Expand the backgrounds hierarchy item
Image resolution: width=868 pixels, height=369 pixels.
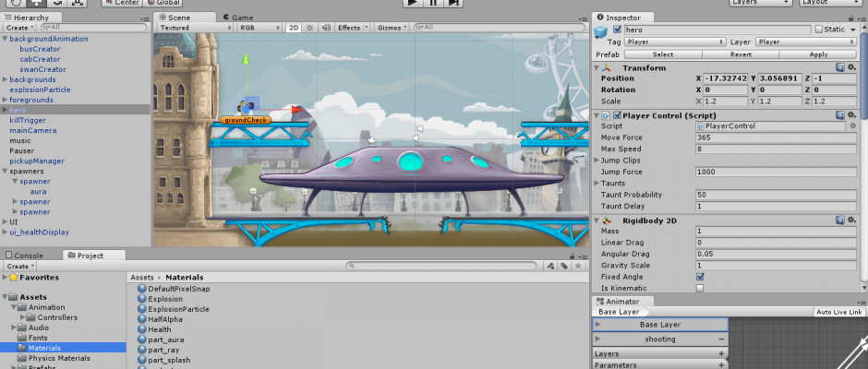[6, 80]
